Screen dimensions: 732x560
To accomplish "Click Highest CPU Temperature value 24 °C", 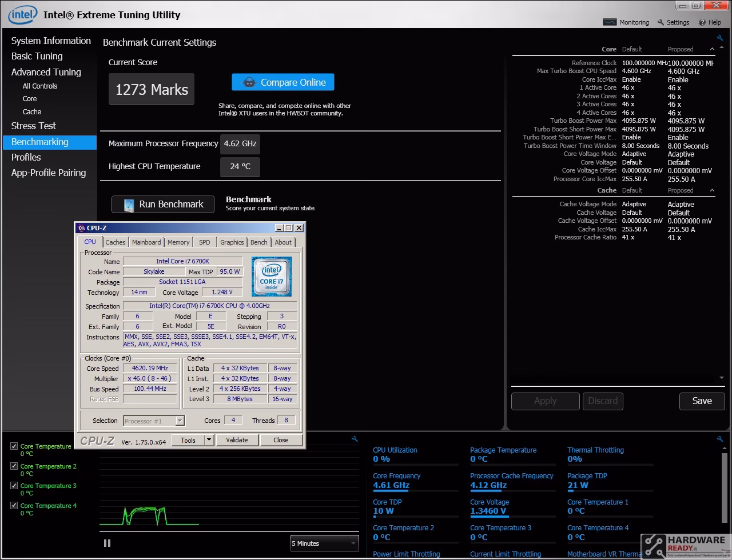I will (240, 167).
